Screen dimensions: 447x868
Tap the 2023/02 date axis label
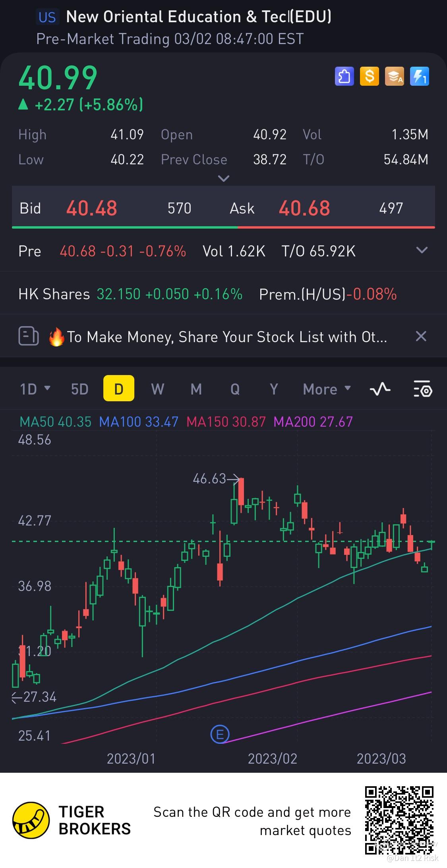point(273,758)
